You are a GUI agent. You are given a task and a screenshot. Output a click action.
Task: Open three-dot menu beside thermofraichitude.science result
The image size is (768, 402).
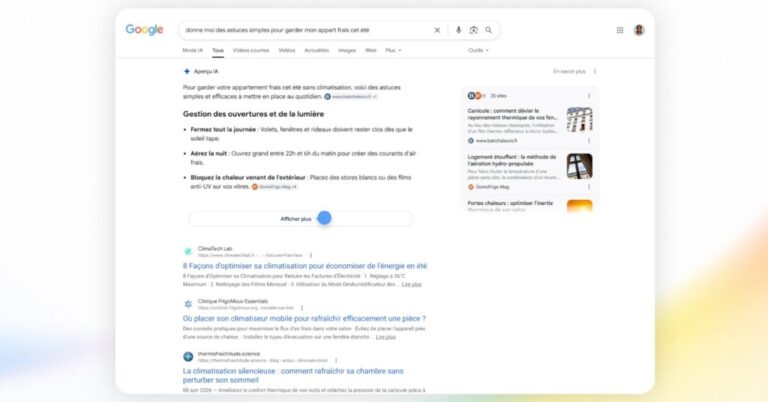(336, 360)
